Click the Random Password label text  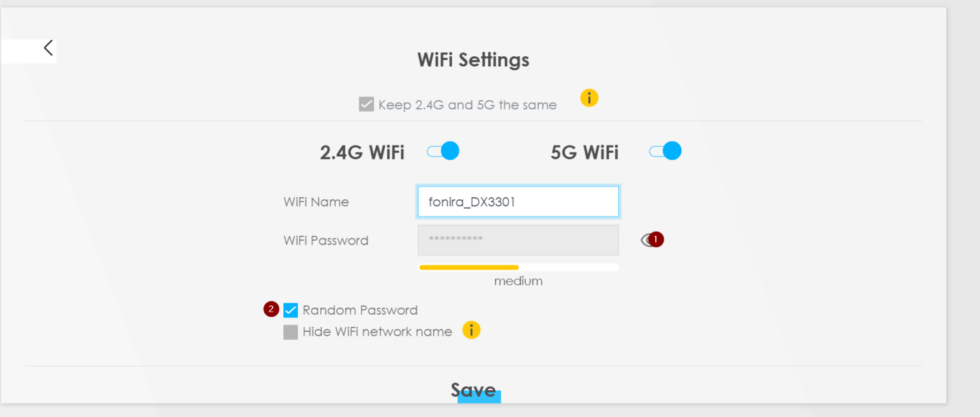tap(360, 310)
